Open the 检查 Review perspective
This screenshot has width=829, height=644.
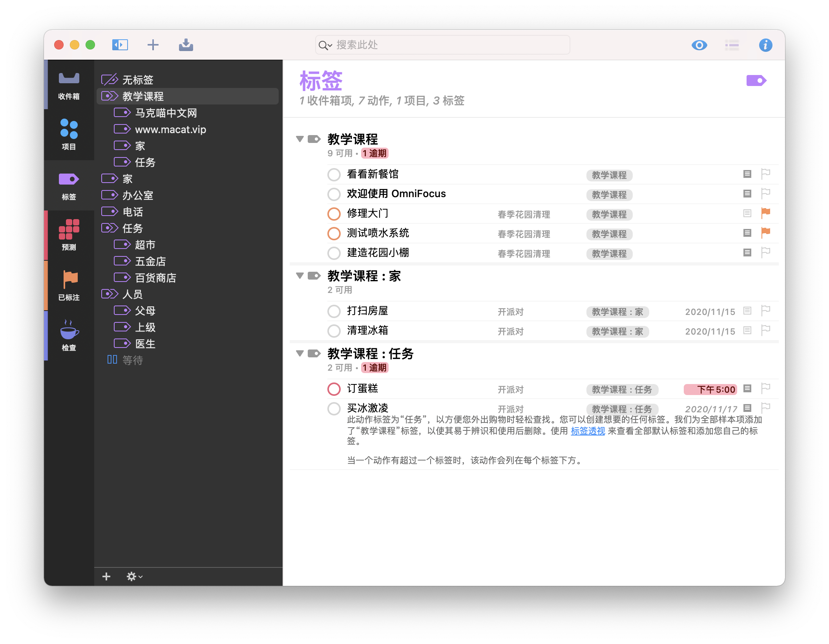coord(69,335)
